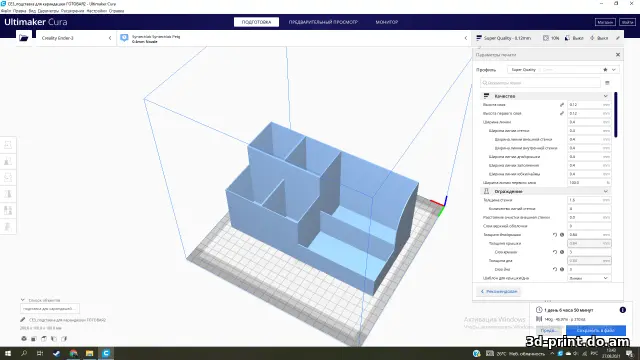The height and width of the screenshot is (360, 640).
Task: Switch to left side view cube icon
Action: 54,339
